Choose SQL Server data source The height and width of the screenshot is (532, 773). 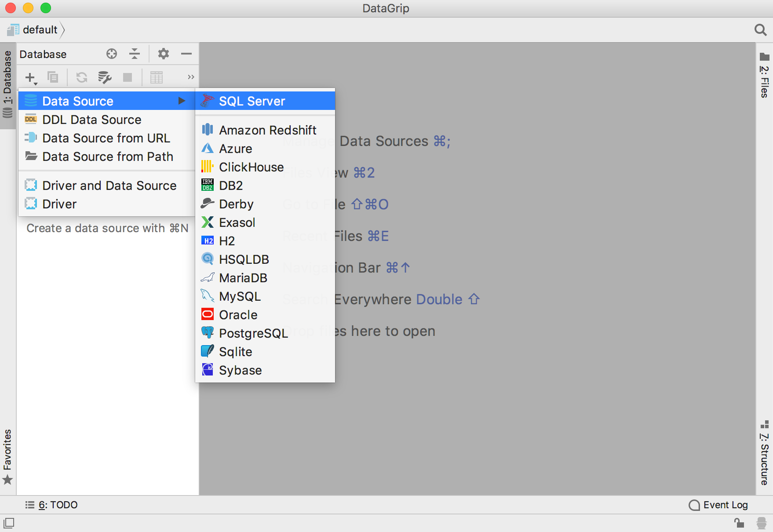pos(265,101)
